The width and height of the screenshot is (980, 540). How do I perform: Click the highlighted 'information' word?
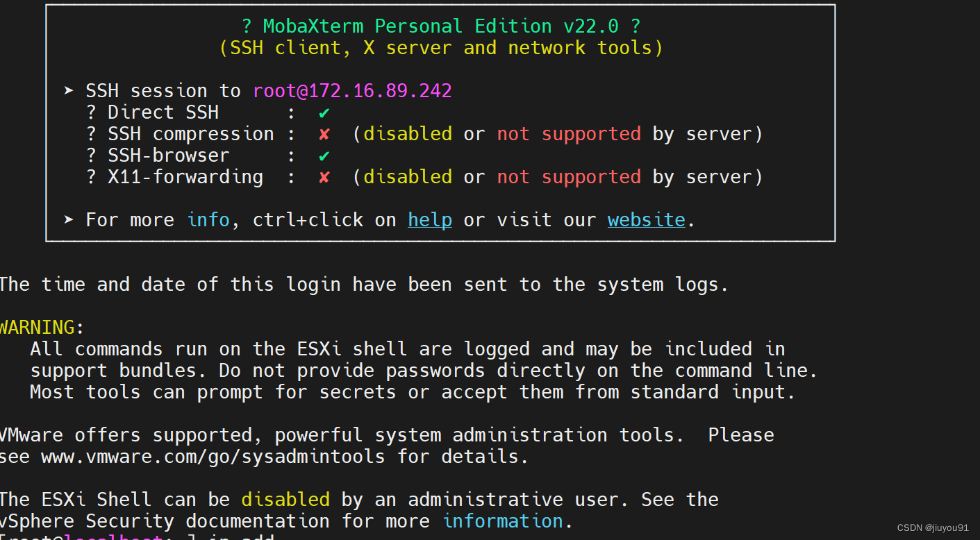503,521
